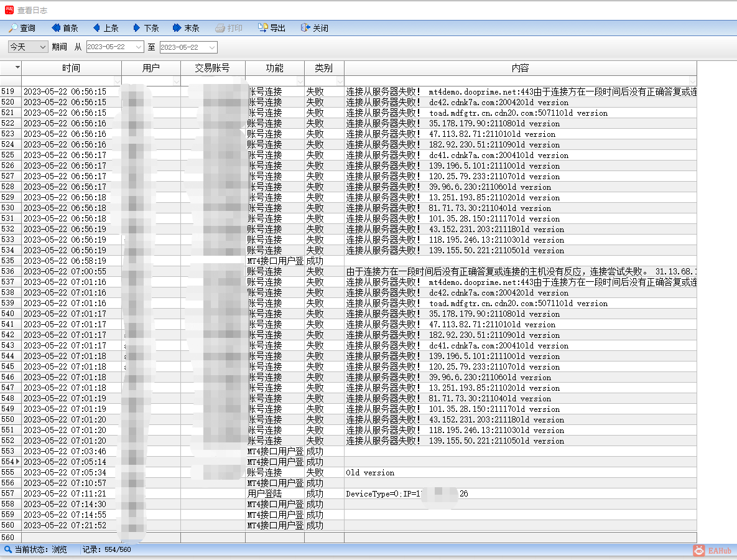The image size is (737, 560).
Task: Open the 今天 period dropdown
Action: click(28, 47)
